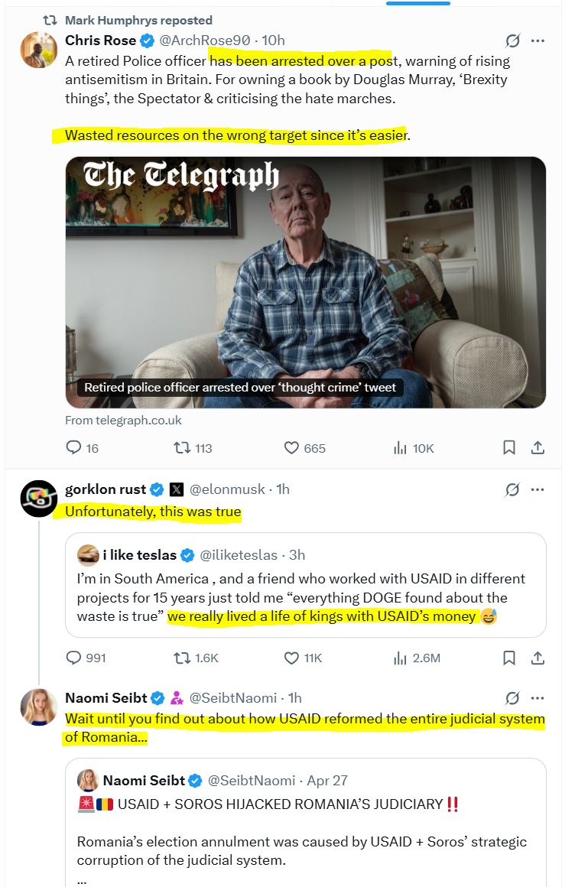This screenshot has width=588, height=887.
Task: Open Grok icon on Chris Rose's post
Action: 513,41
